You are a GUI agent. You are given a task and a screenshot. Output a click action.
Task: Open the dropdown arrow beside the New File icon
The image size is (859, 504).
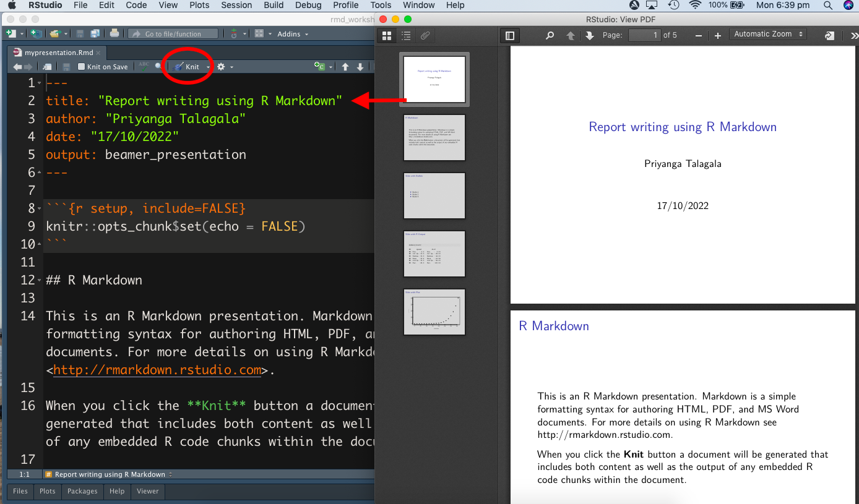point(22,34)
